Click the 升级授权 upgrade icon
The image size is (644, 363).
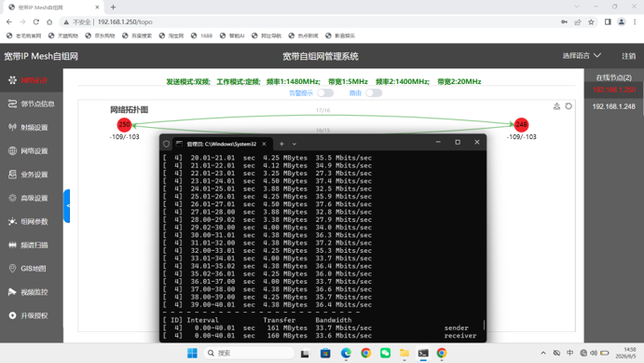pos(12,315)
